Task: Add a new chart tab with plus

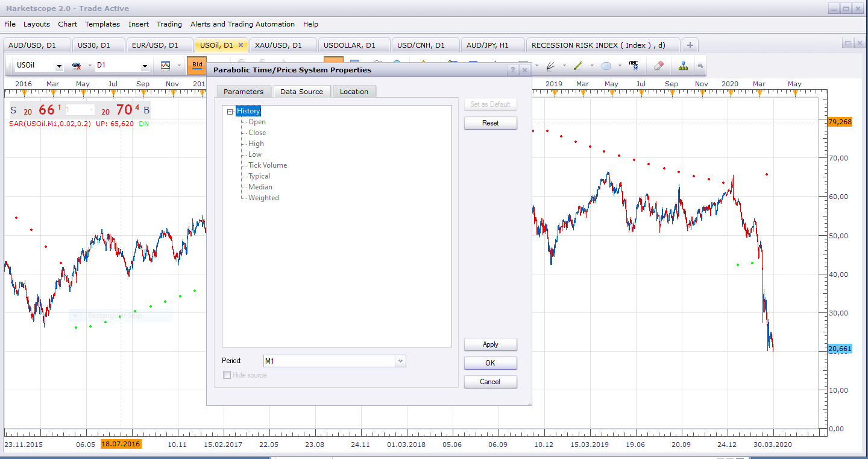Action: click(690, 45)
